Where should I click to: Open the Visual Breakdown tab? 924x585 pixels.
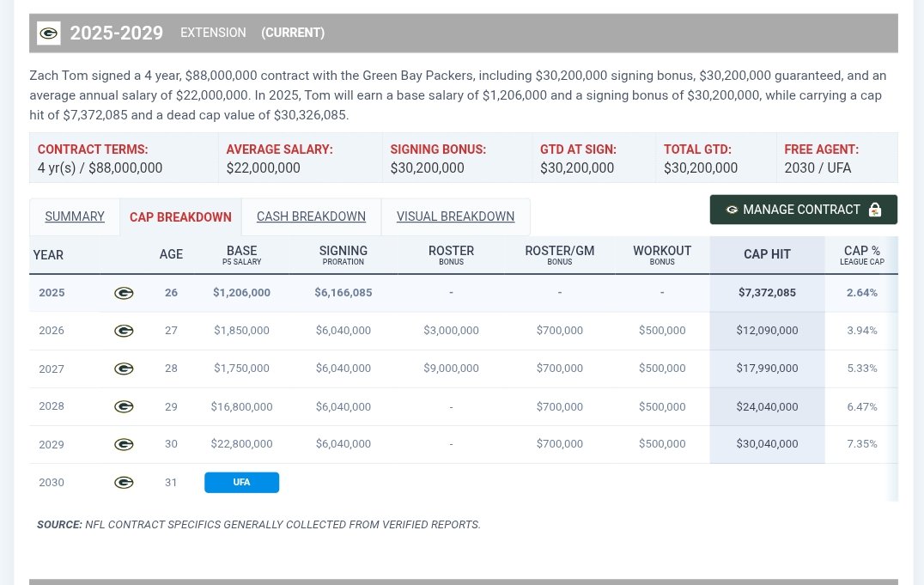coord(455,216)
